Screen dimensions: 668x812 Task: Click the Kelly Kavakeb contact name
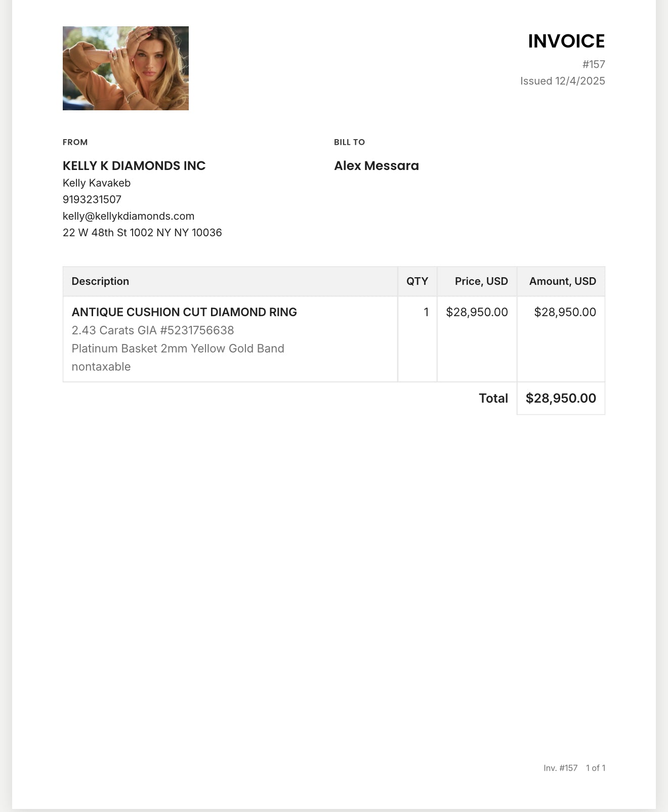click(97, 183)
